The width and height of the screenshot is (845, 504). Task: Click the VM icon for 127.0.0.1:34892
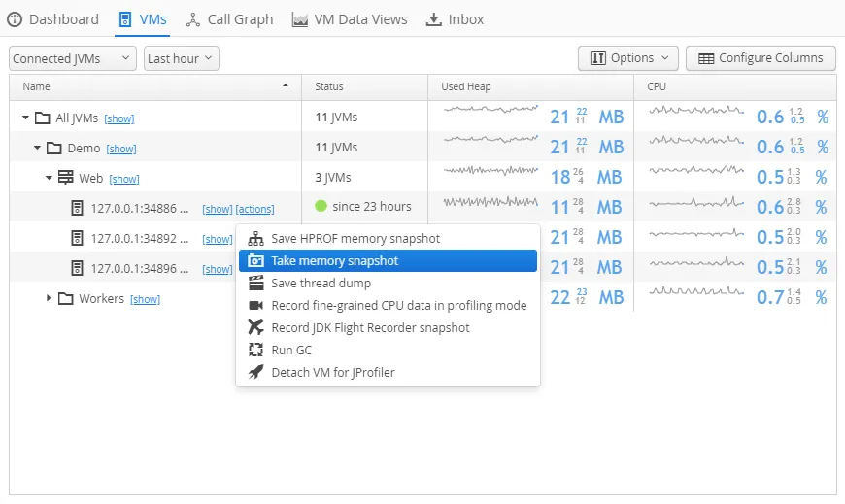pos(78,238)
